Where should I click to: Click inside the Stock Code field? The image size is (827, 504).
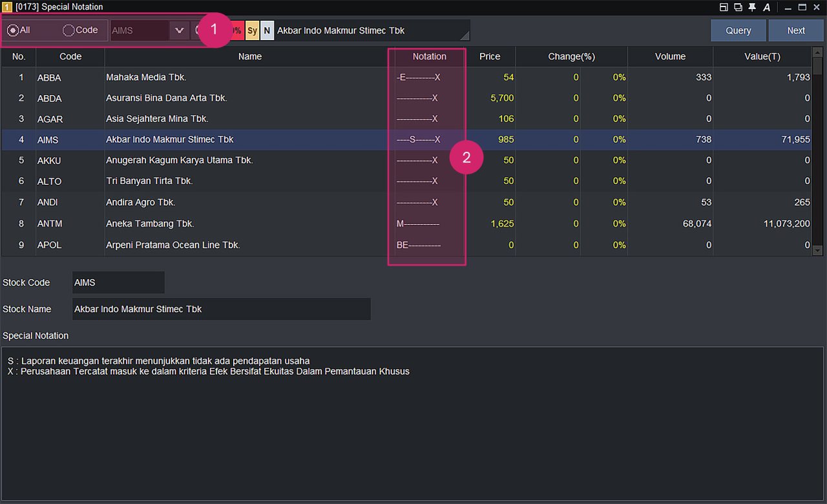118,282
